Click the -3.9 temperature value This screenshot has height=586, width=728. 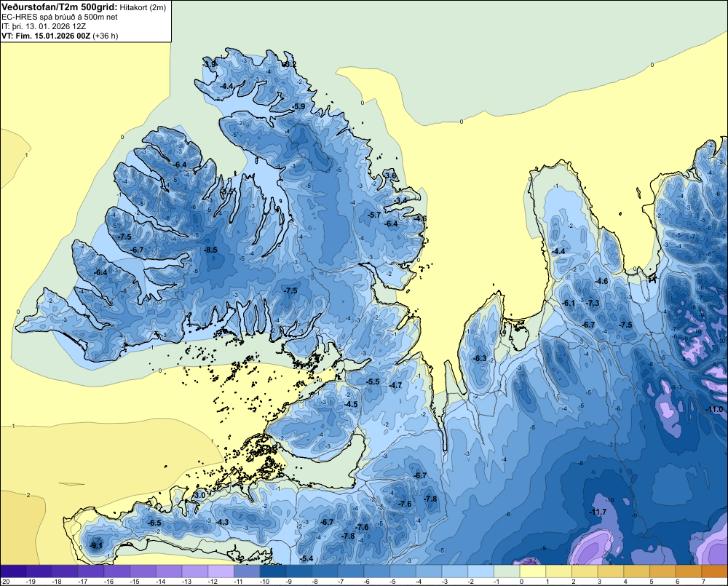pos(210,64)
